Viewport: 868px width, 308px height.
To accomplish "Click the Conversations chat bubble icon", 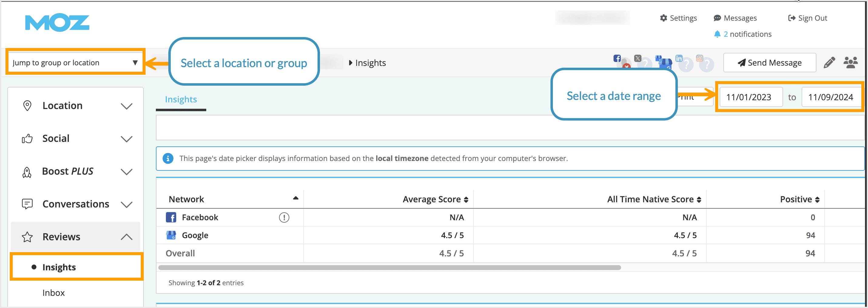I will (28, 204).
